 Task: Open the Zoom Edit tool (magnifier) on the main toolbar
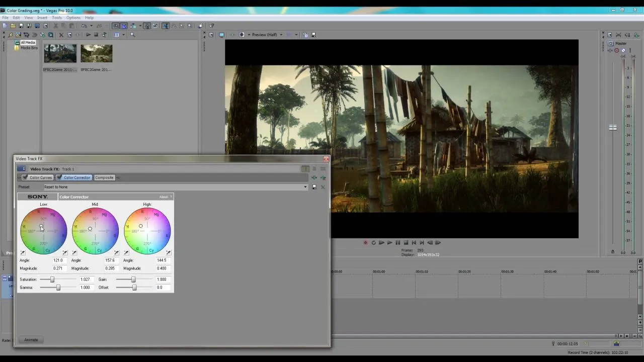point(190,26)
